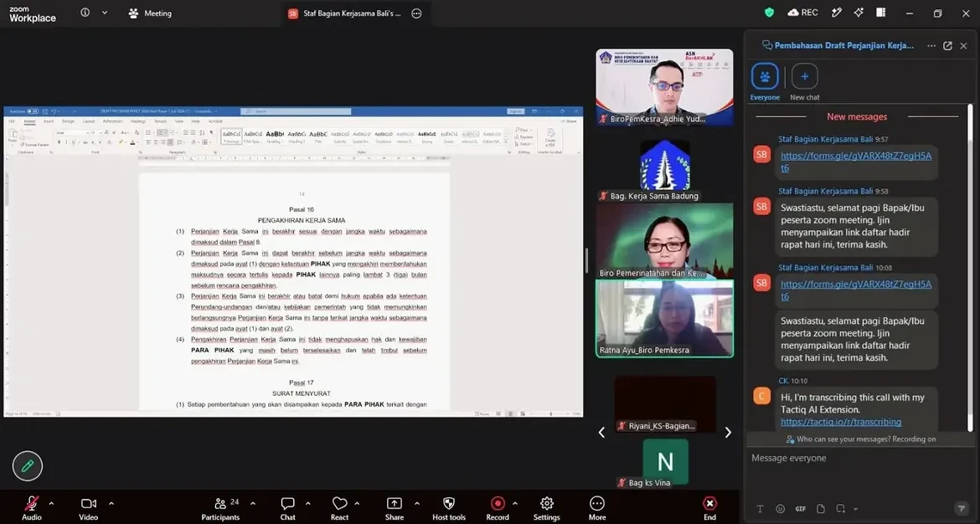Expand video options arrow next to Video
This screenshot has width=980, height=524.
[111, 503]
